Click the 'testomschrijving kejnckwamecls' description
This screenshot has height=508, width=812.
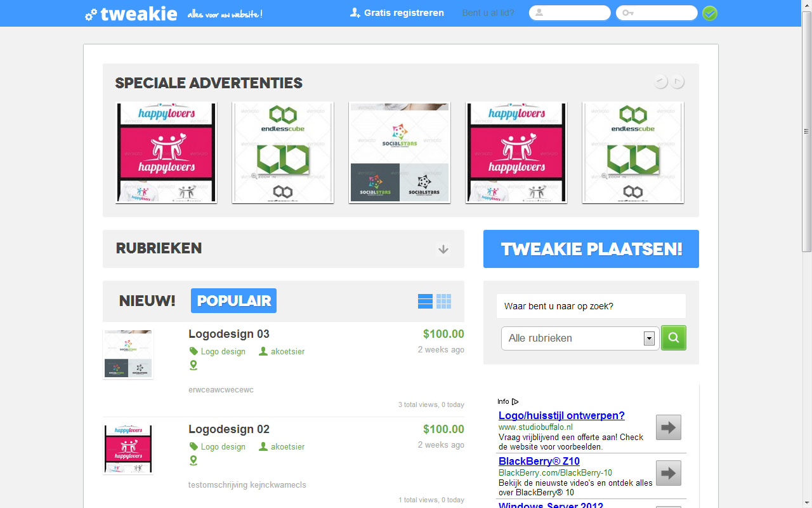247,485
